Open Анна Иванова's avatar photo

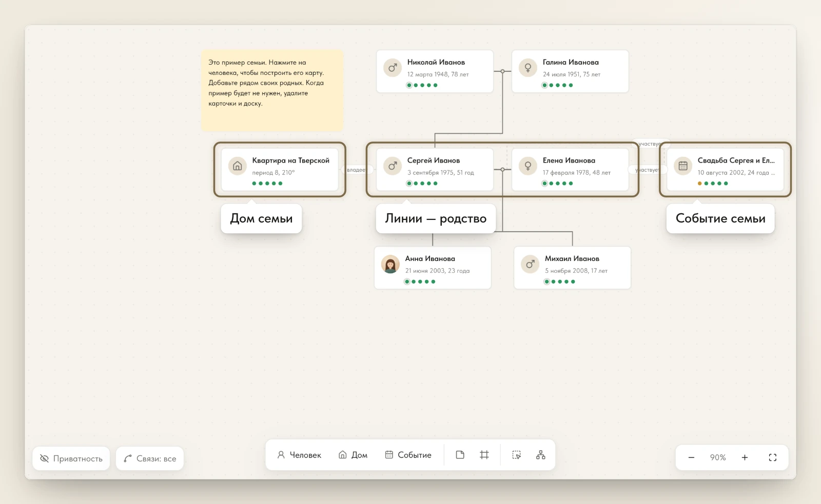click(390, 264)
